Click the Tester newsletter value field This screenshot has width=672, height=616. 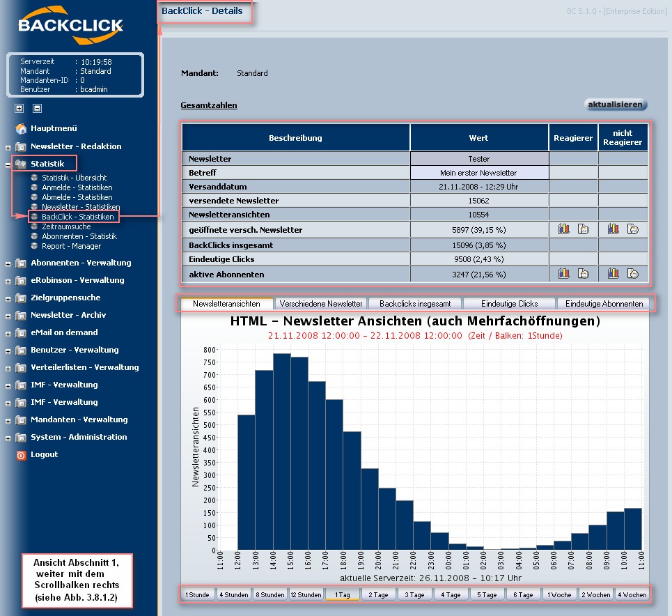tap(479, 159)
